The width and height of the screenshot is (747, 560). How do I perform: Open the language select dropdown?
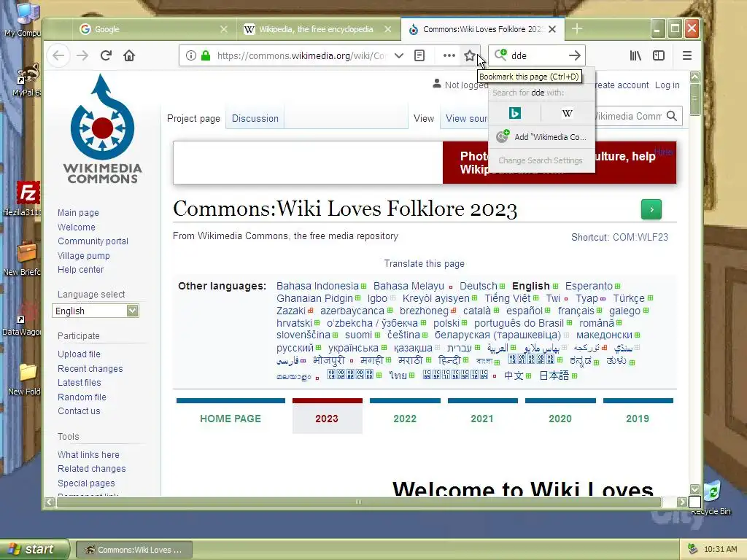coord(96,311)
